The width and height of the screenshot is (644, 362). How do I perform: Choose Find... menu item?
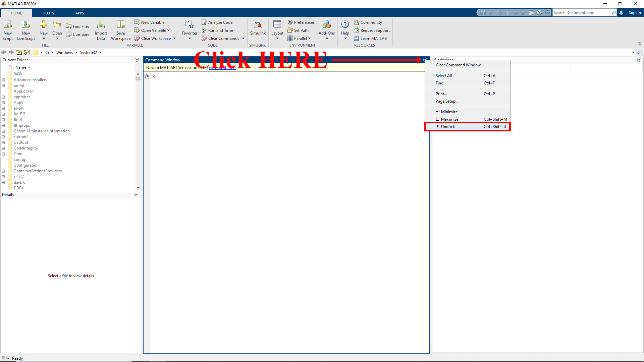(468, 83)
